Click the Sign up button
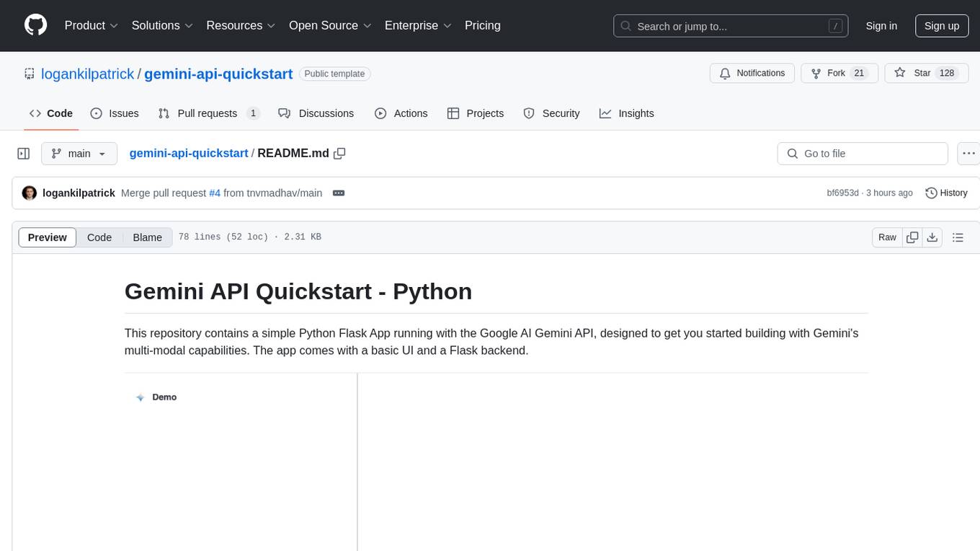 pyautogui.click(x=942, y=26)
